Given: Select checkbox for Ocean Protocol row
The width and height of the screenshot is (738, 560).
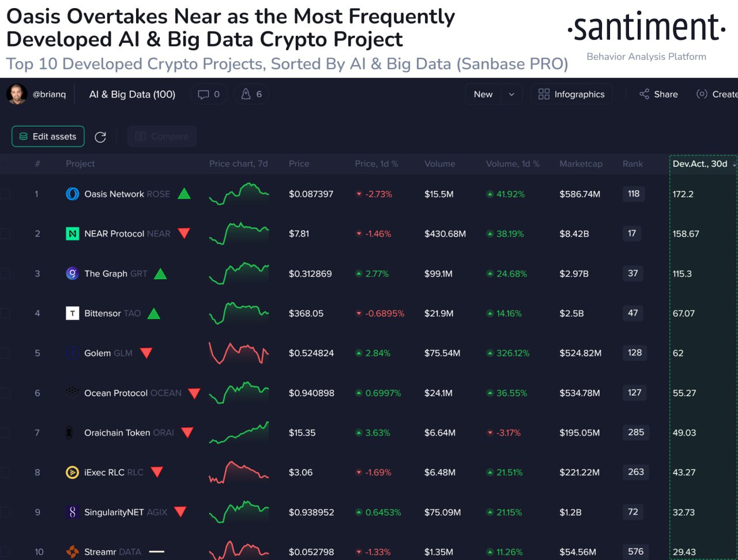Looking at the screenshot, I should click(x=5, y=393).
